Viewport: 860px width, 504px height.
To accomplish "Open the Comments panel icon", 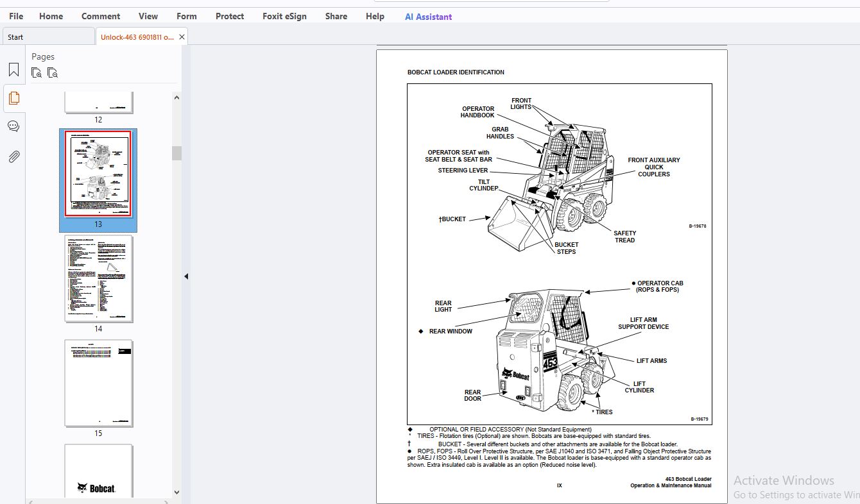I will [13, 126].
